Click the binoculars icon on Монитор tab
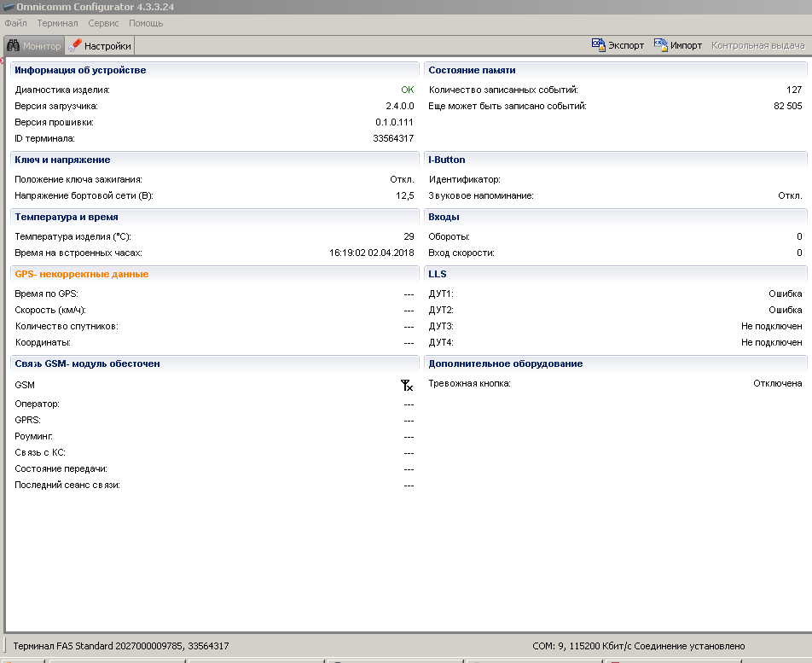Screen dimensions: 812x663 coord(14,46)
